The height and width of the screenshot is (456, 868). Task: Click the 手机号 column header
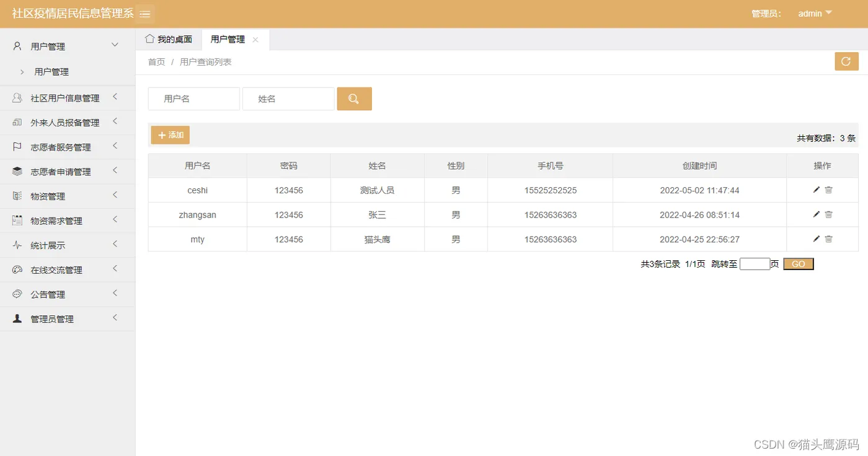click(x=551, y=165)
